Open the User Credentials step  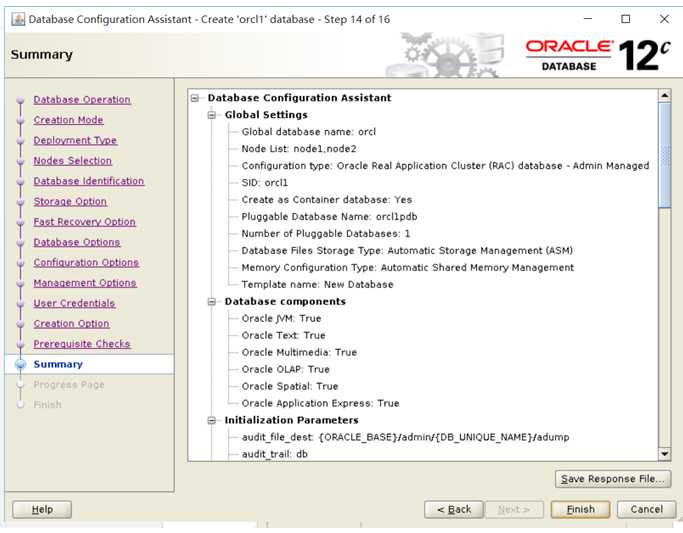[x=74, y=303]
